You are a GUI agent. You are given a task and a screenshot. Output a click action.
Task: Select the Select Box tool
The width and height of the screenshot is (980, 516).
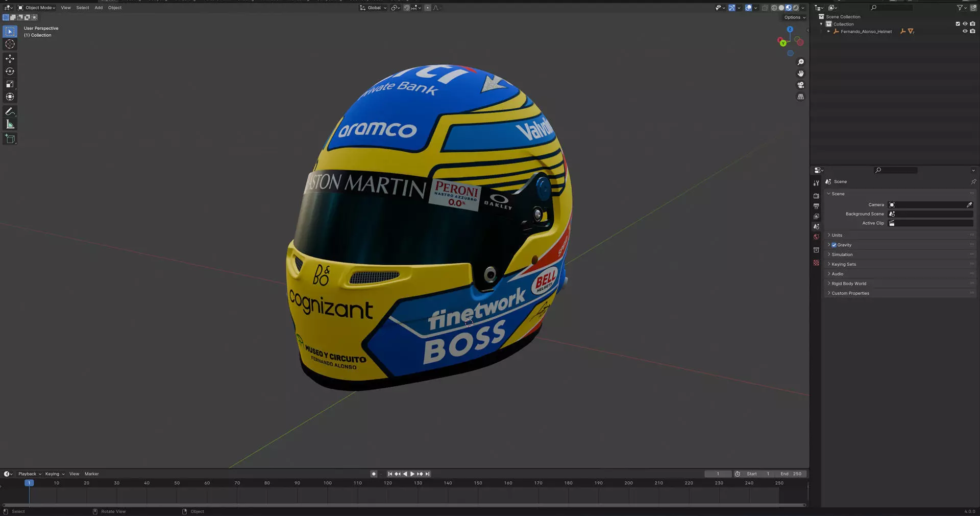click(x=10, y=32)
